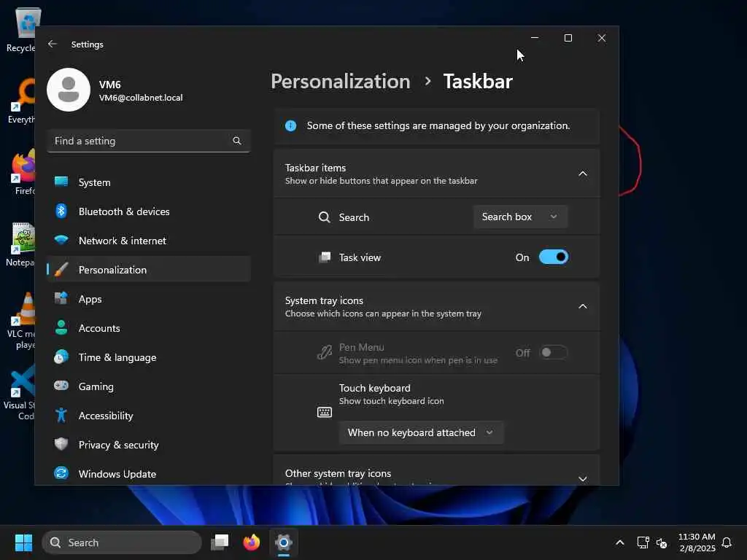Open the Apps settings category
The width and height of the screenshot is (747, 560).
pyautogui.click(x=149, y=298)
